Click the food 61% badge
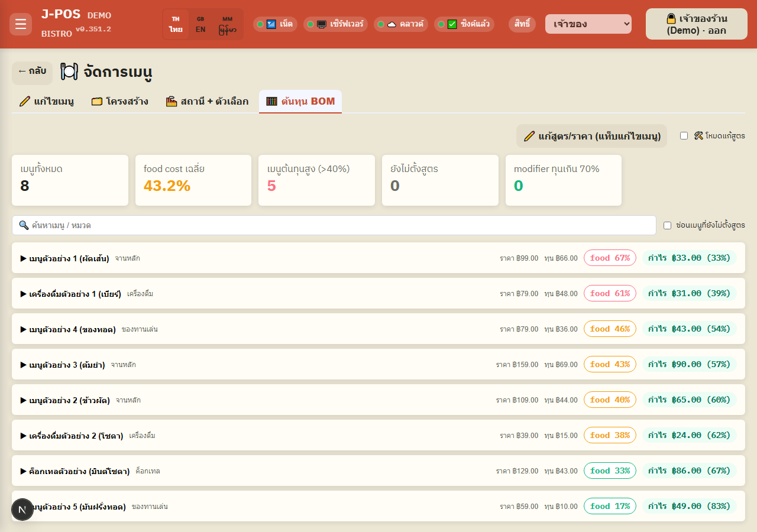757x532 pixels. (610, 293)
